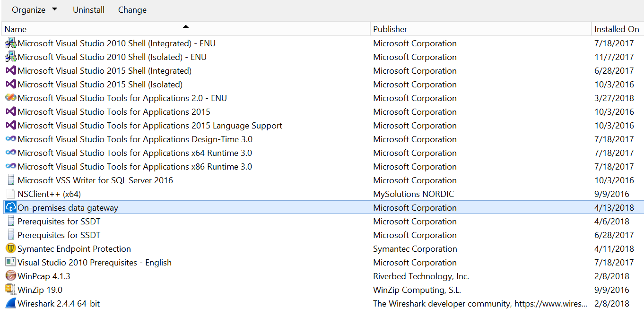The width and height of the screenshot is (644, 316).
Task: Click the 4/6/2018 installed date cell
Action: [x=612, y=222]
